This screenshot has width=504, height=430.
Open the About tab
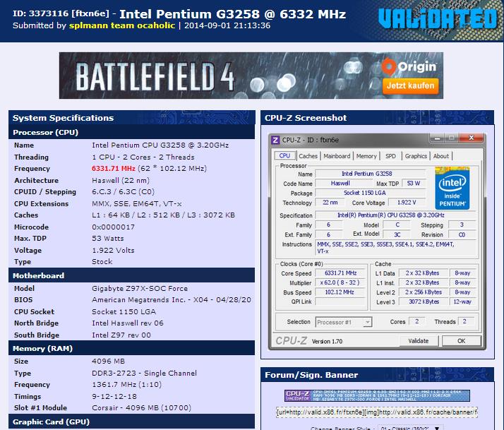(x=440, y=156)
